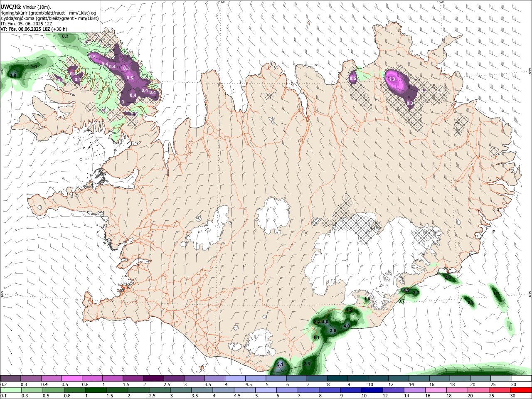
Task: Click the 1.1 precipitation value on map
Action: [x=316, y=337]
